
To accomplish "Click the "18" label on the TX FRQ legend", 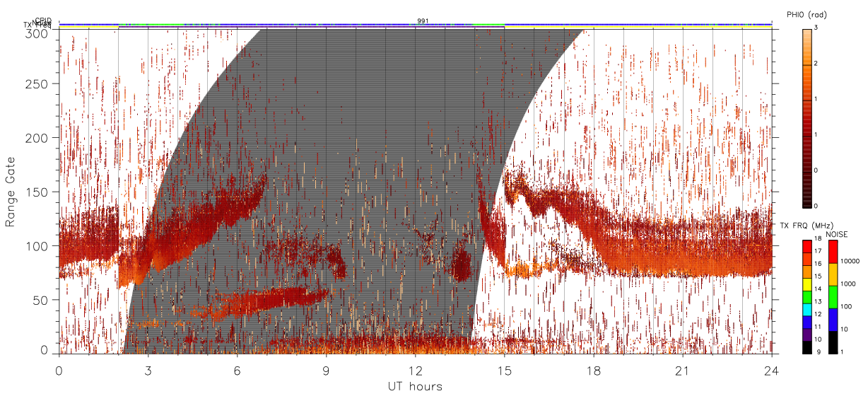I will pos(818,240).
